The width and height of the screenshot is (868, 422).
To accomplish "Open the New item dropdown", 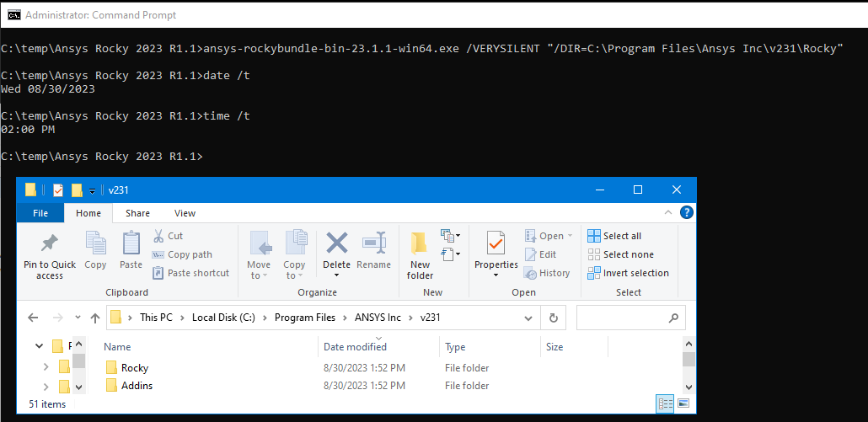I will (451, 236).
